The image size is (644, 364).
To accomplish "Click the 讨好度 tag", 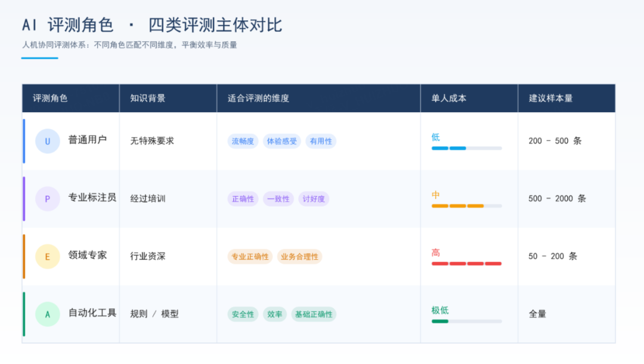I will coord(314,199).
